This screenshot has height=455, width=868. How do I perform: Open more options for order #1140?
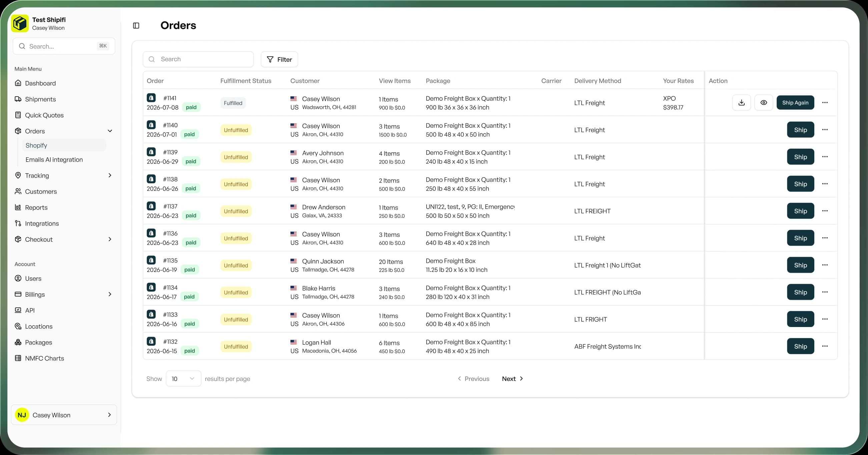825,130
